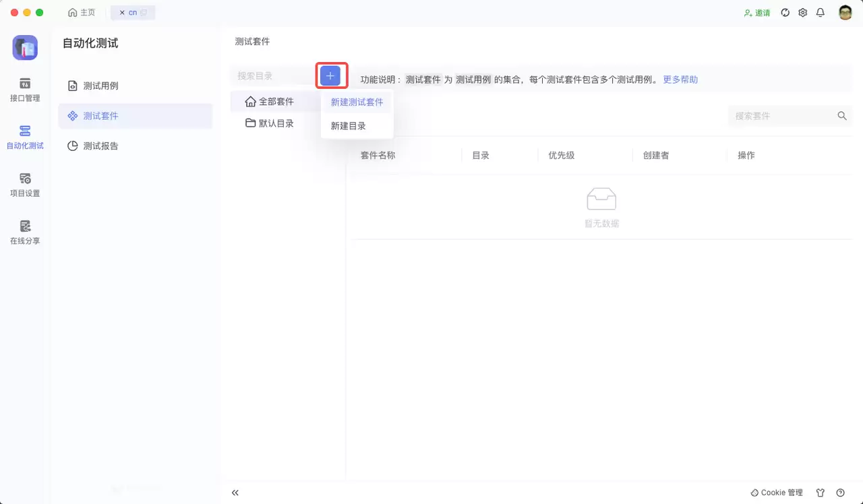Click the 测试报告 pie chart icon
This screenshot has height=504, width=863.
(x=73, y=146)
